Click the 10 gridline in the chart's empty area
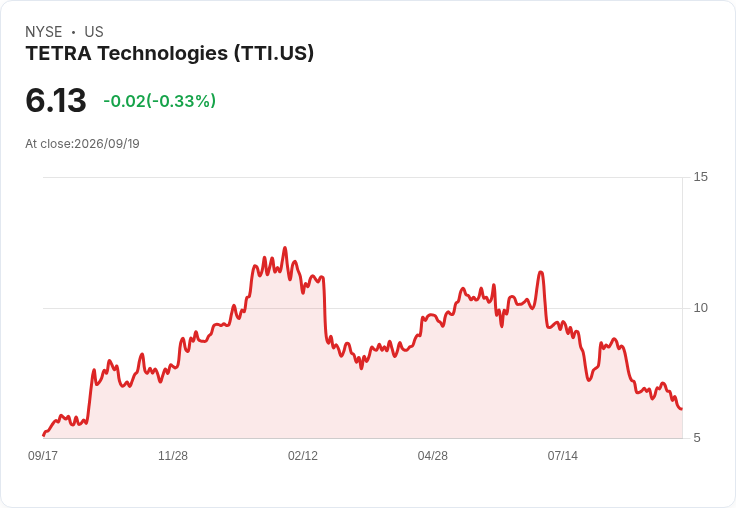Viewport: 736px width, 508px height. point(141,308)
